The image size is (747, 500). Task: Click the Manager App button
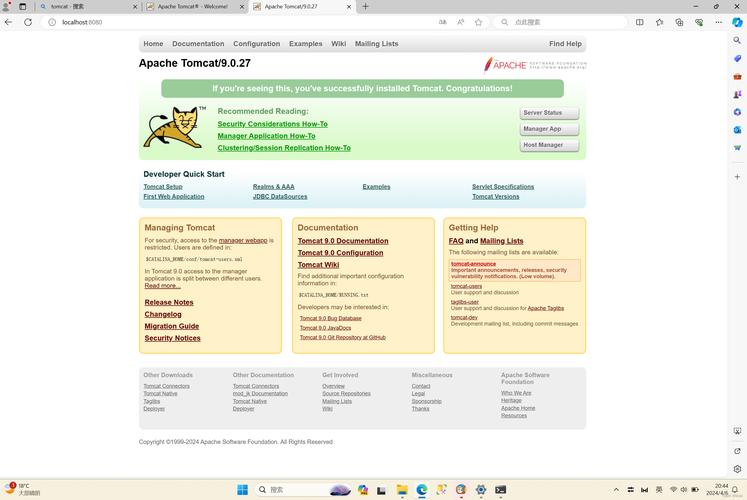[549, 129]
